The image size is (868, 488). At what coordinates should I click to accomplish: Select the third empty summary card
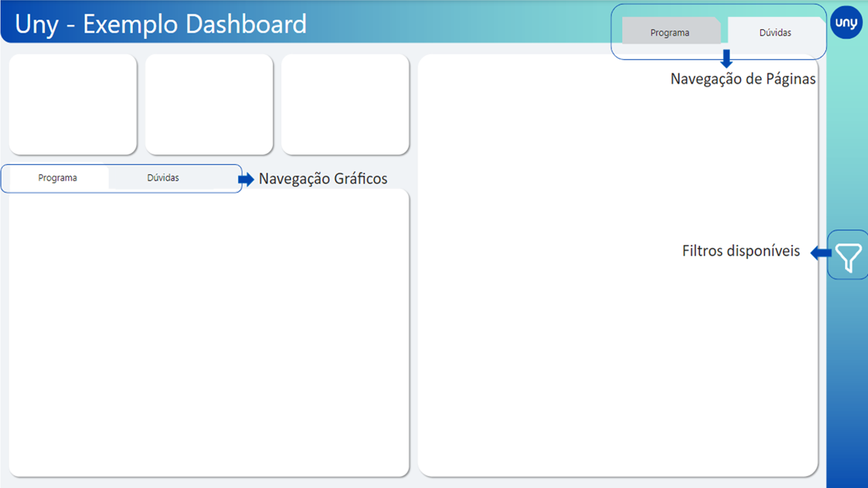coord(345,104)
